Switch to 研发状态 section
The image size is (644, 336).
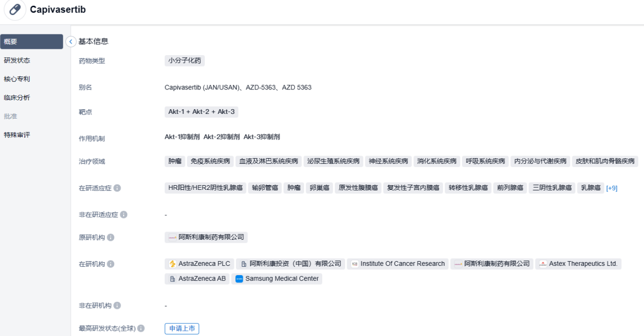(17, 60)
